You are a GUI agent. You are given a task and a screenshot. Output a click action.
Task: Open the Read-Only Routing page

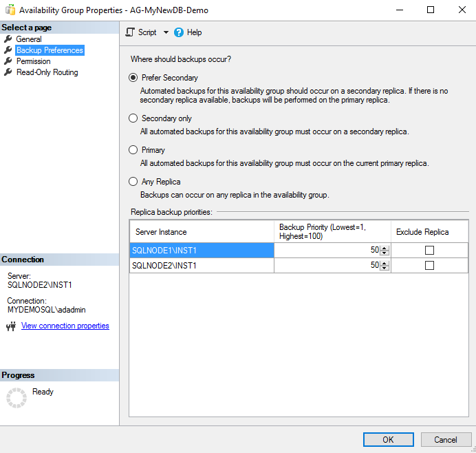coord(47,72)
